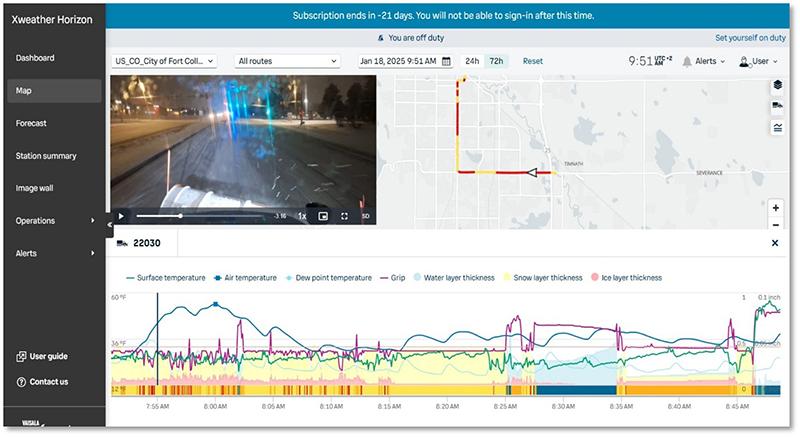Open the map layers icon
Viewport: 800px width, 437px height.
tap(777, 85)
